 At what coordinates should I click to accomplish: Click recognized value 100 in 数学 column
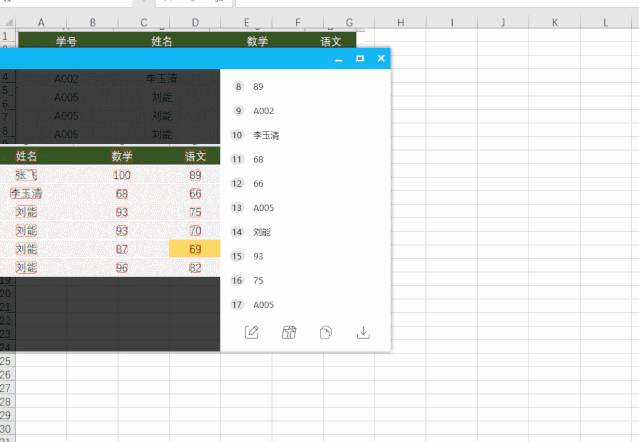121,175
